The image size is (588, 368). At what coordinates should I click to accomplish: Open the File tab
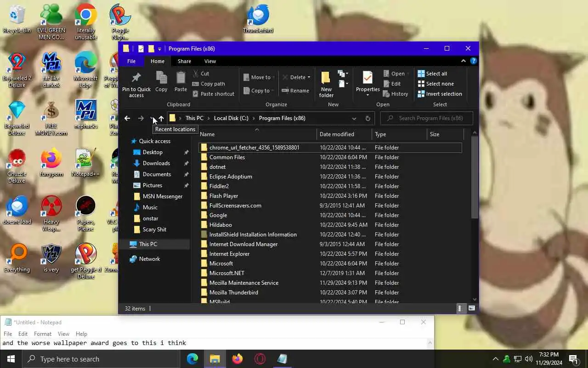pos(131,61)
